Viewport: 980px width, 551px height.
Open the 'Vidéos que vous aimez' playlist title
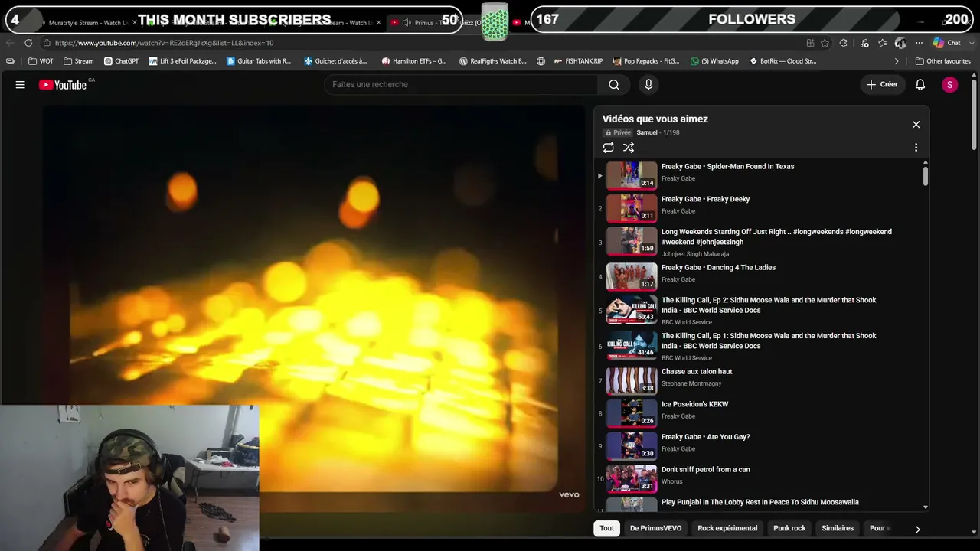[655, 119]
